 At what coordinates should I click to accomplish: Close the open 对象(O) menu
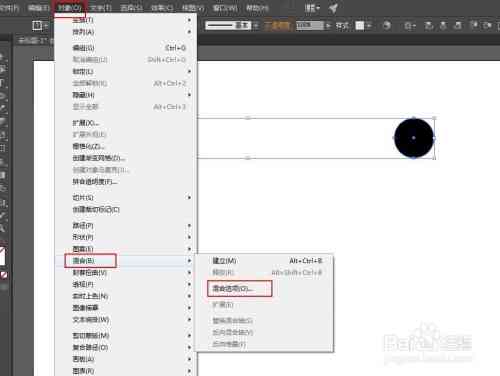tap(70, 8)
